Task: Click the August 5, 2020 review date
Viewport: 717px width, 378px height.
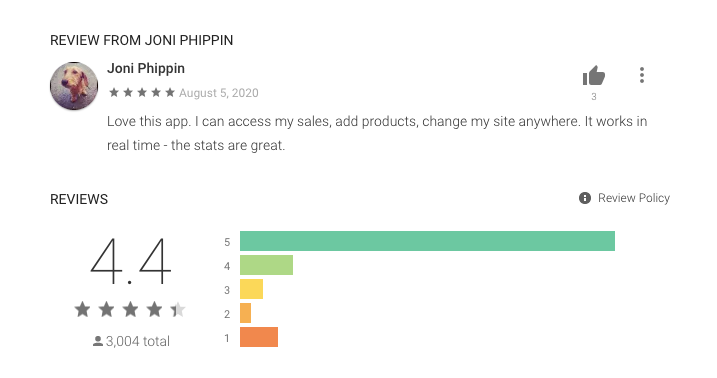Action: tap(219, 93)
